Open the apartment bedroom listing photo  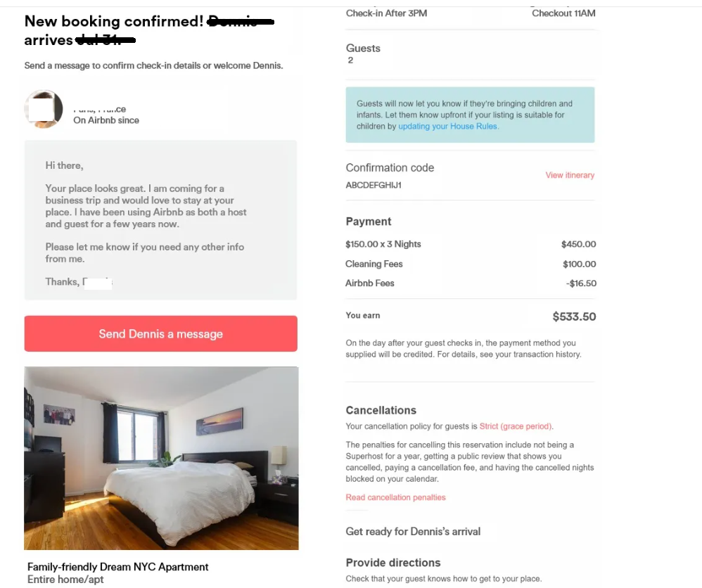161,458
